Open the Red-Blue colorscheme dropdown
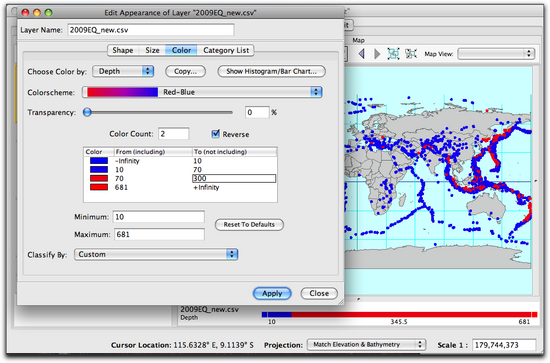Viewport: 550px width, 363px height. [202, 92]
